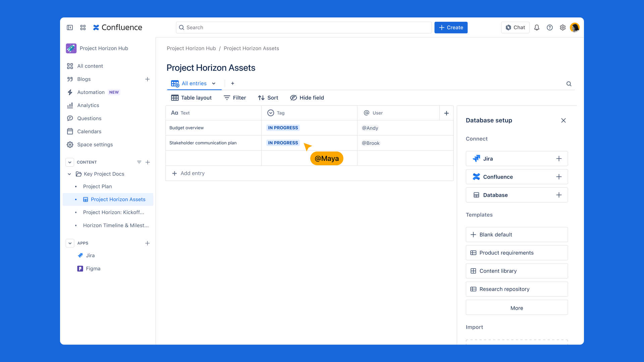Image resolution: width=644 pixels, height=362 pixels.
Task: Click the @Brook user mention
Action: (371, 143)
